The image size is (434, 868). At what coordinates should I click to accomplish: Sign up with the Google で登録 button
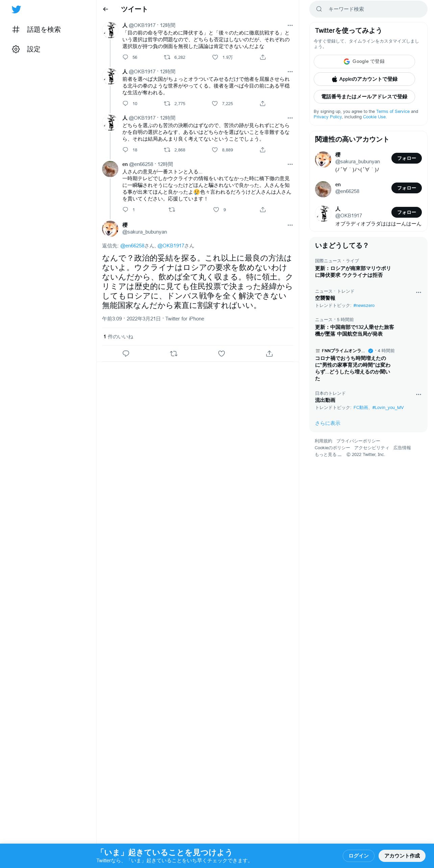364,62
